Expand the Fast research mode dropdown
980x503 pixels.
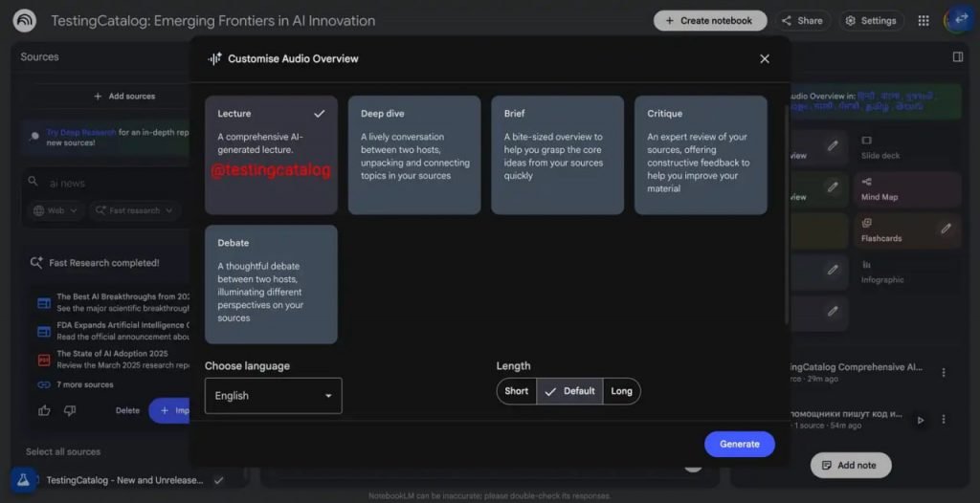pos(135,210)
